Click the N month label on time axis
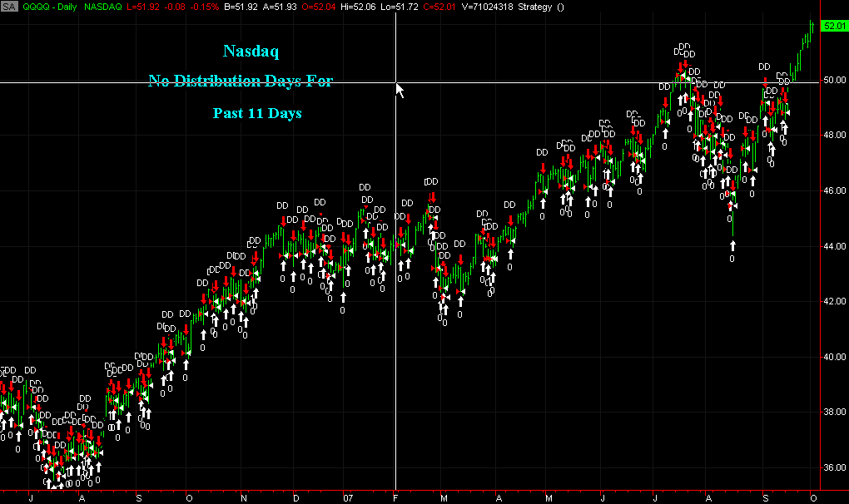The image size is (849, 504). [244, 498]
